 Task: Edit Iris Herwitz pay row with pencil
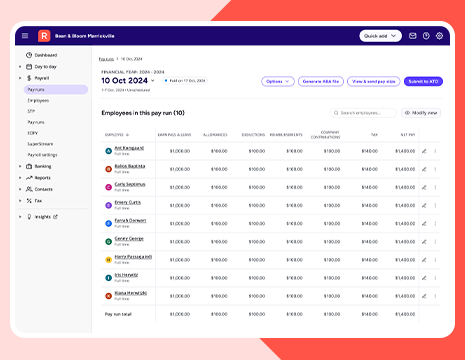click(x=424, y=278)
